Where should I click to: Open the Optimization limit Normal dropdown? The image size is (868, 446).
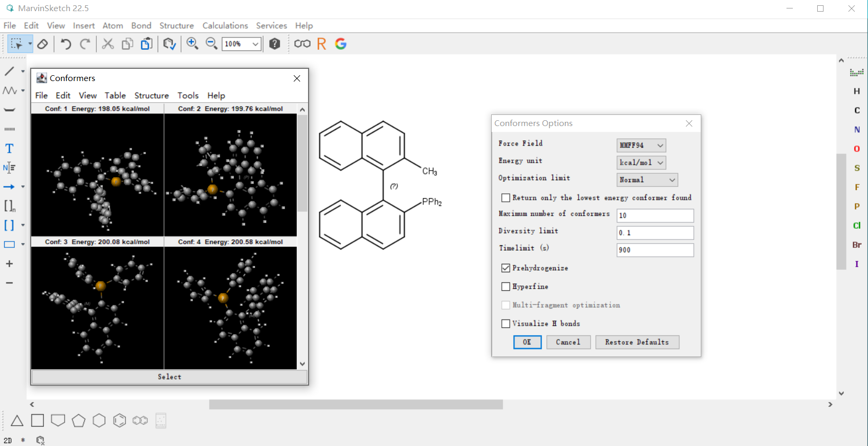pos(647,180)
